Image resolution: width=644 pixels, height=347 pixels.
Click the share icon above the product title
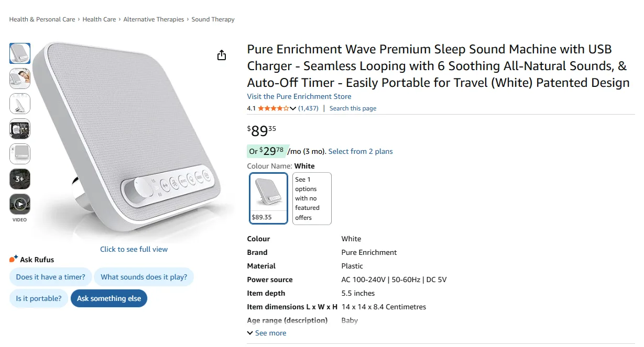coord(222,54)
